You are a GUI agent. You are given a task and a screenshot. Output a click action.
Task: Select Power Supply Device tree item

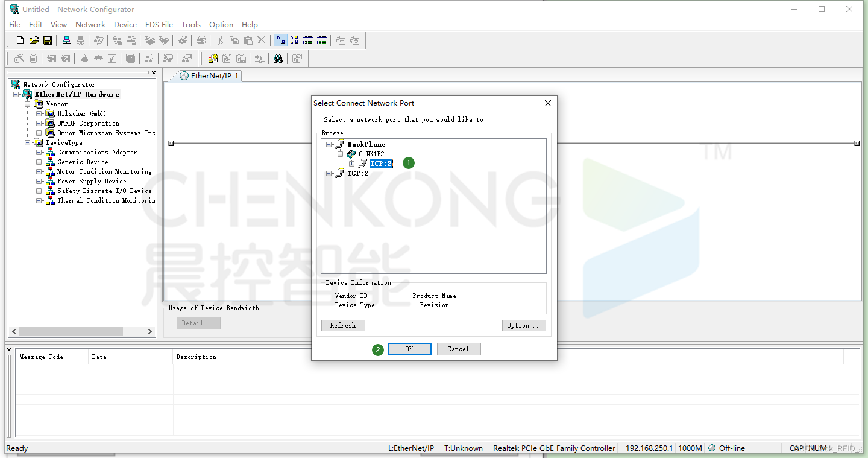92,182
